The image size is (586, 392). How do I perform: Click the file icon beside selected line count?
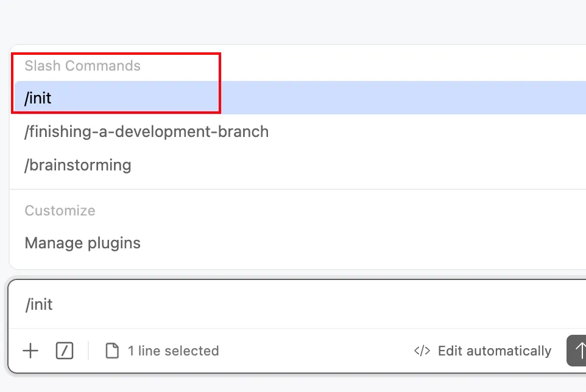coord(112,351)
